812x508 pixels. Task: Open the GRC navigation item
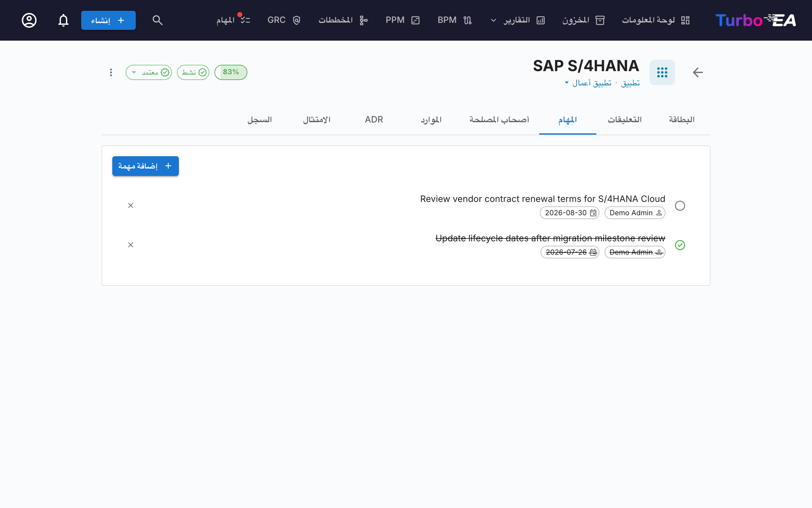(284, 20)
